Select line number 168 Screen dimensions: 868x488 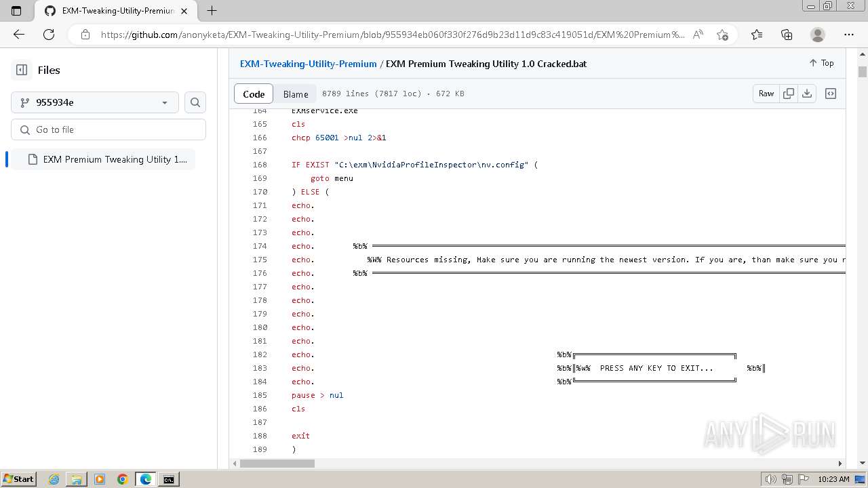[x=260, y=165]
